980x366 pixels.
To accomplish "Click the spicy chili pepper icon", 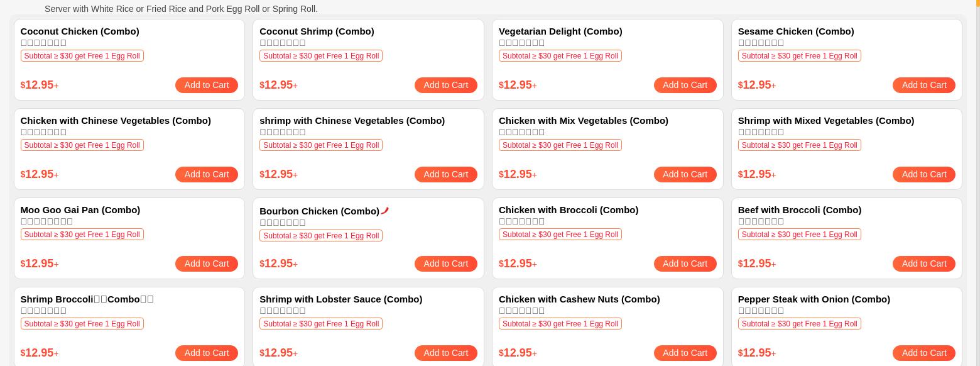I will [x=385, y=211].
